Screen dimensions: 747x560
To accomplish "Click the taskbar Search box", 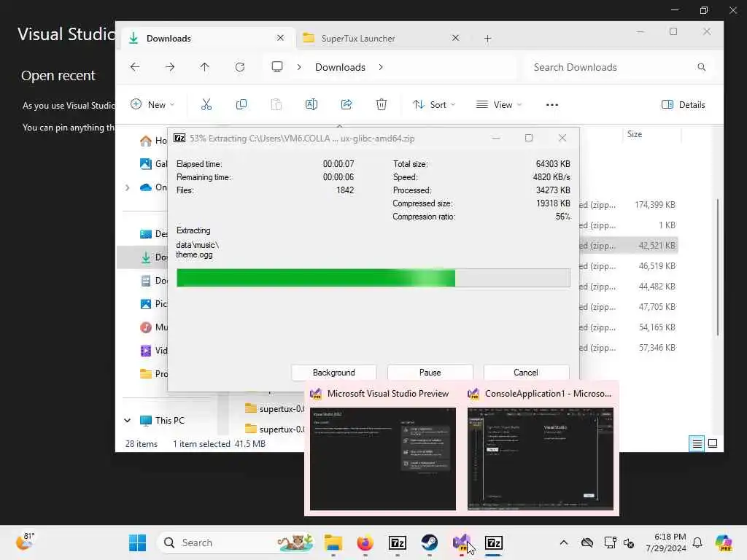I will (x=236, y=542).
